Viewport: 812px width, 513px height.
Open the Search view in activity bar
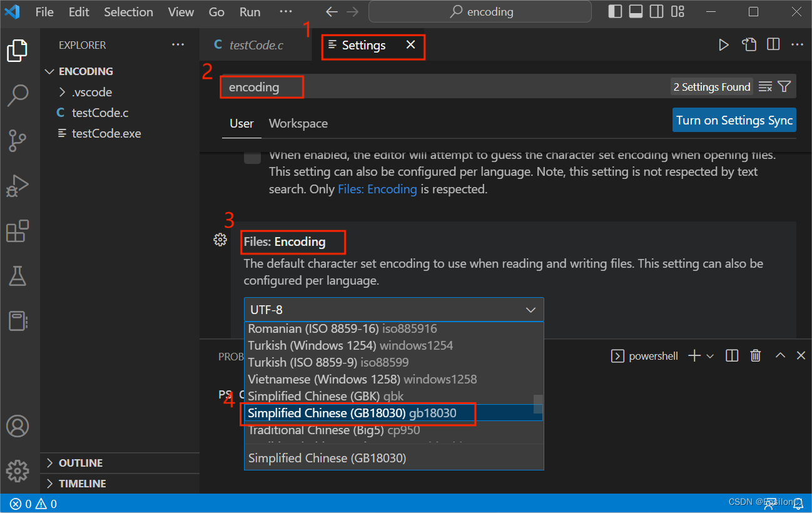click(18, 96)
